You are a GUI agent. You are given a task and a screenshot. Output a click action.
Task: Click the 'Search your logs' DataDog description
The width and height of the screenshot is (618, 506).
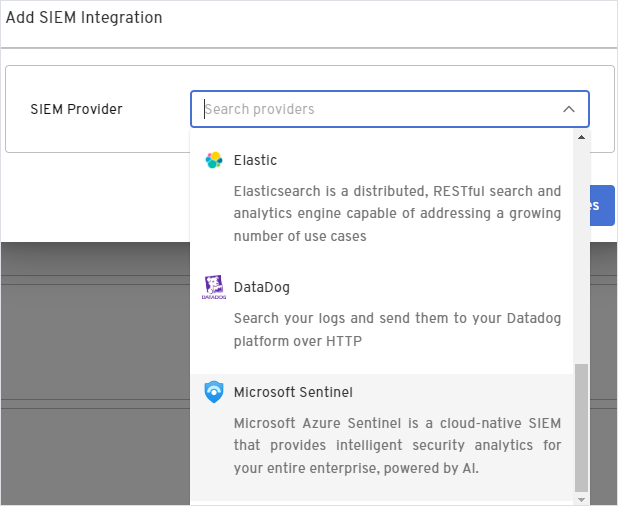[397, 329]
